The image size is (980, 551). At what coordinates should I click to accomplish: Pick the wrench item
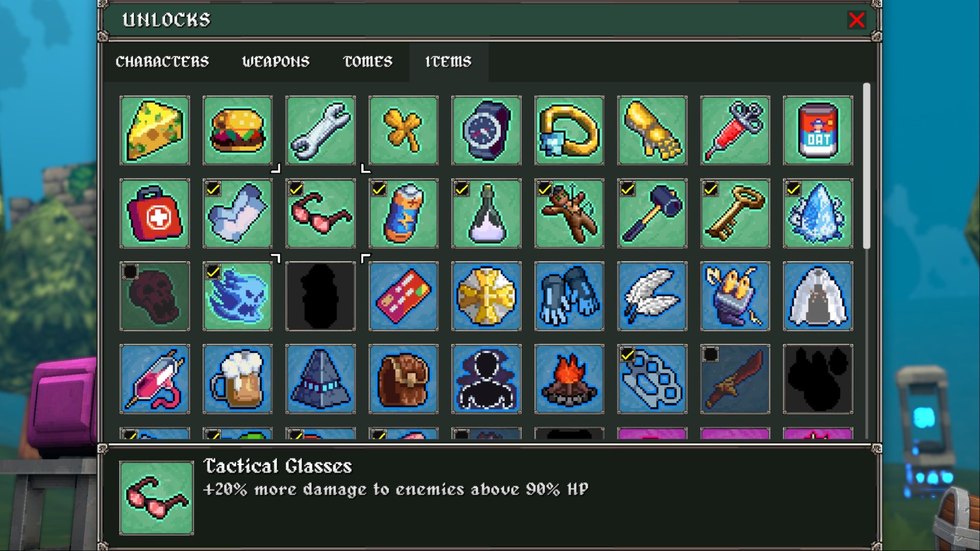(x=321, y=131)
